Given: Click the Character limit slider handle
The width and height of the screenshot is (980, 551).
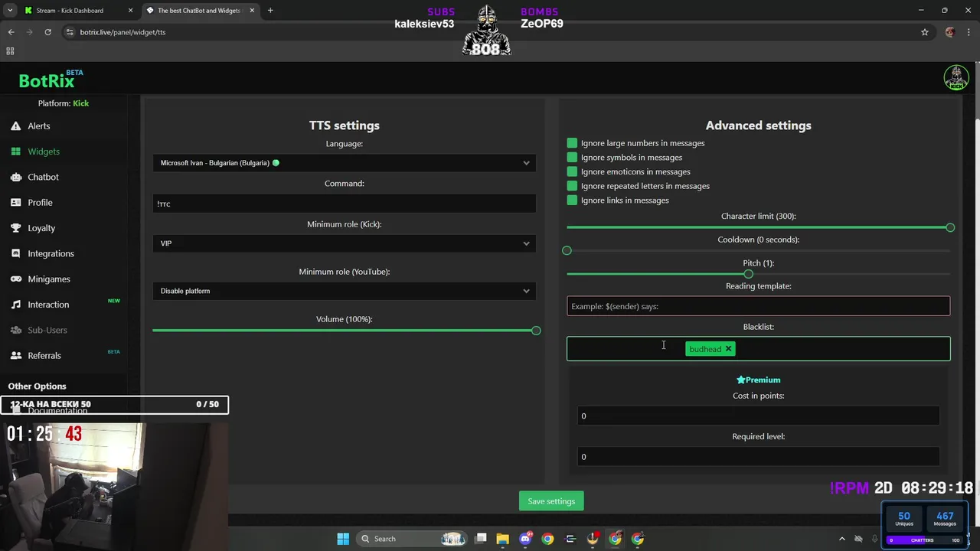Looking at the screenshot, I should pos(950,227).
